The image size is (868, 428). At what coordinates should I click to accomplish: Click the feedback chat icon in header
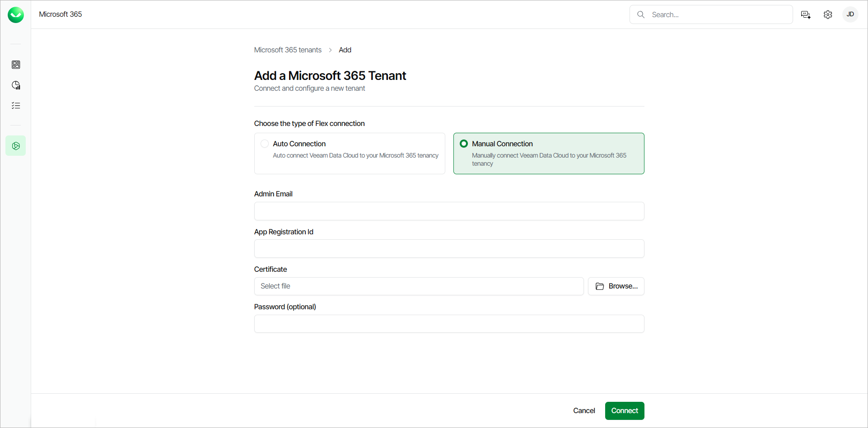[x=806, y=15]
